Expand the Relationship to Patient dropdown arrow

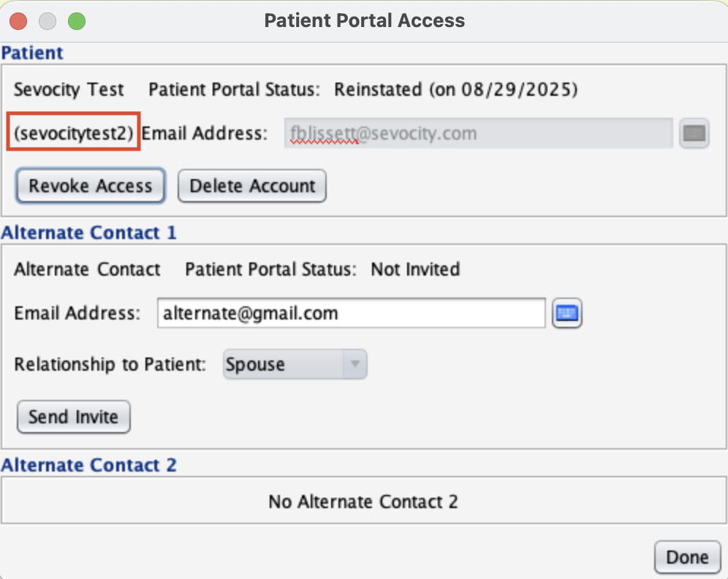(x=355, y=364)
